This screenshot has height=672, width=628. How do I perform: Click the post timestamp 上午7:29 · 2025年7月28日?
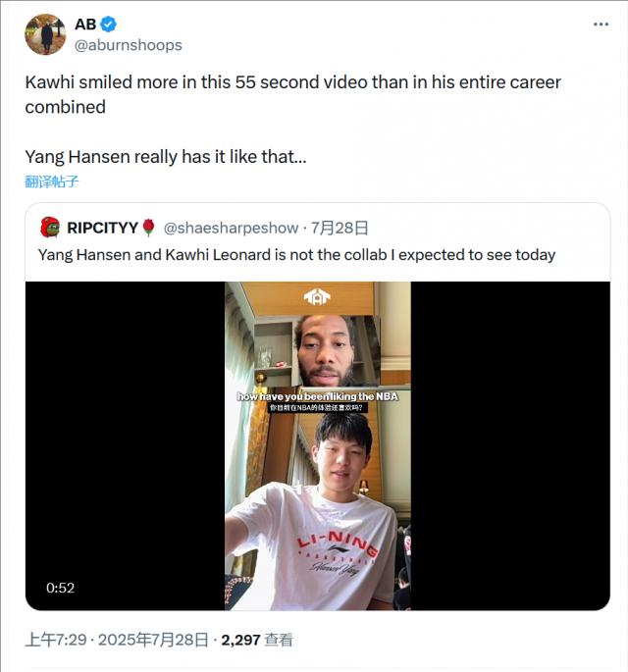(117, 640)
